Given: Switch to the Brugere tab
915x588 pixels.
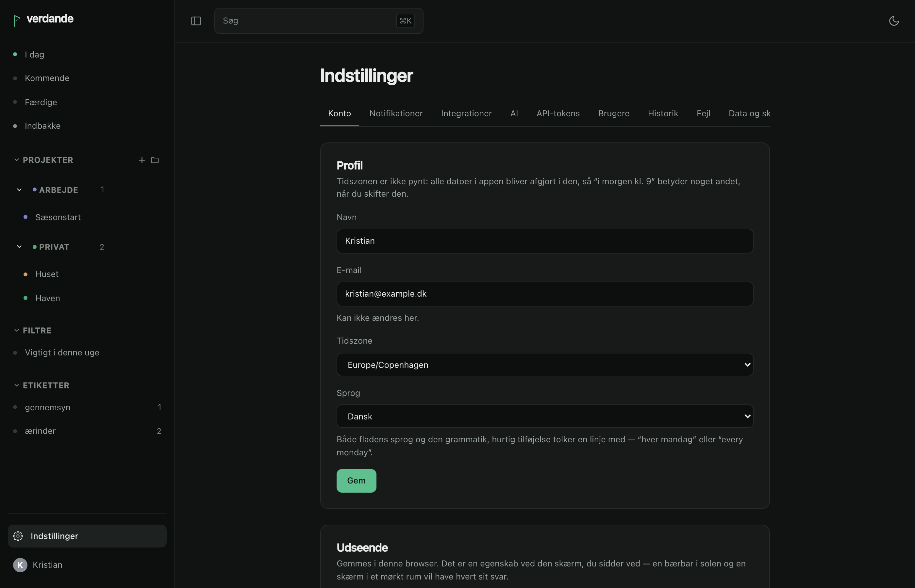Looking at the screenshot, I should pos(614,113).
